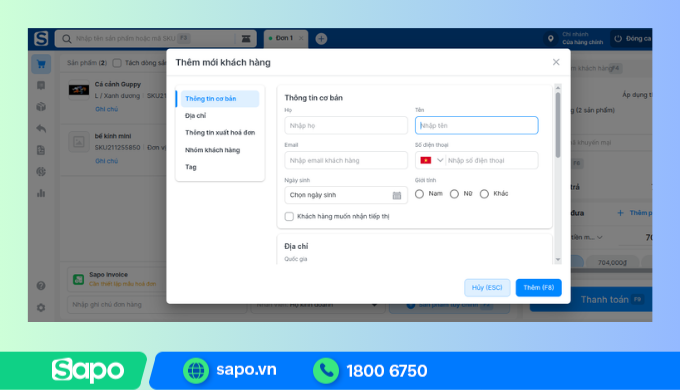Select the Nữ gender radio button
This screenshot has height=390, width=680.
point(454,194)
